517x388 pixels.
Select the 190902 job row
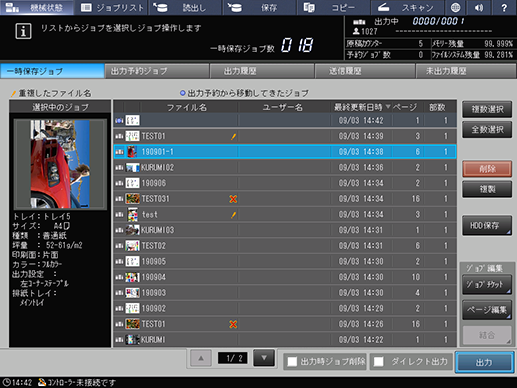pyautogui.click(x=285, y=308)
